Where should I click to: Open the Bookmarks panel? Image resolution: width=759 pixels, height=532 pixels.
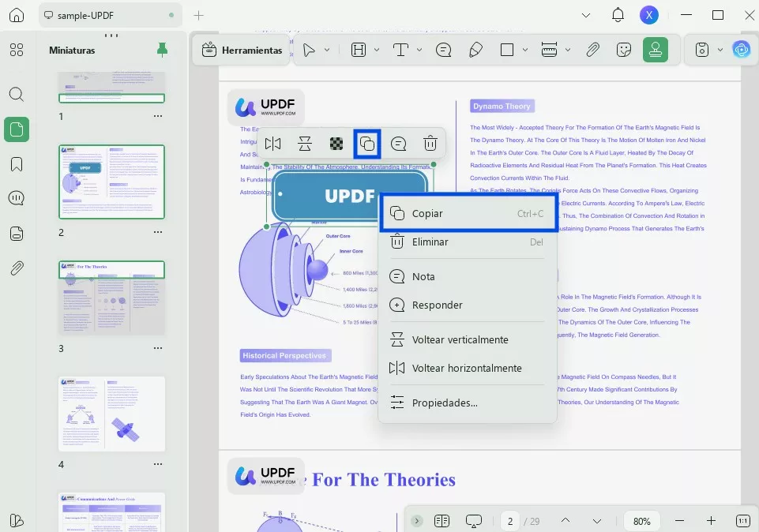[x=17, y=164]
